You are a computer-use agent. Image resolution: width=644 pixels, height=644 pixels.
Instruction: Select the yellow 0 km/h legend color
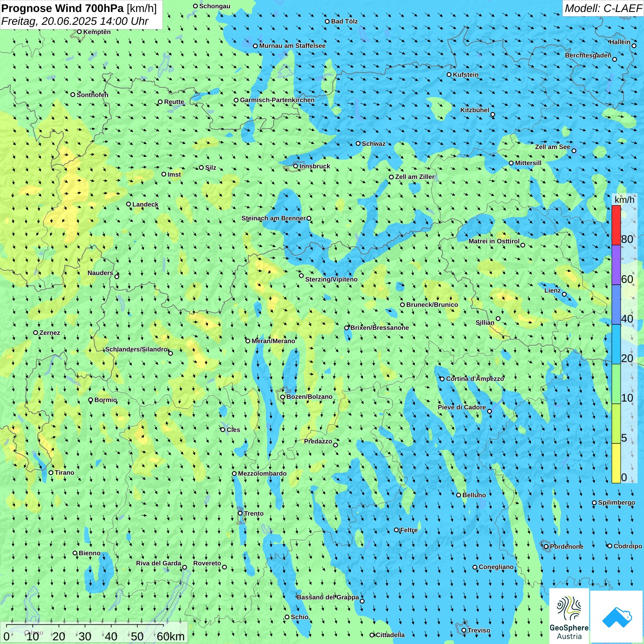616,463
